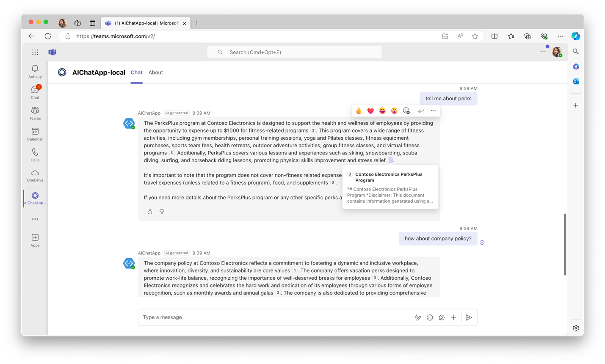This screenshot has height=364, width=605.
Task: Click the highlighted citation 3 after stress relief
Action: click(x=390, y=160)
